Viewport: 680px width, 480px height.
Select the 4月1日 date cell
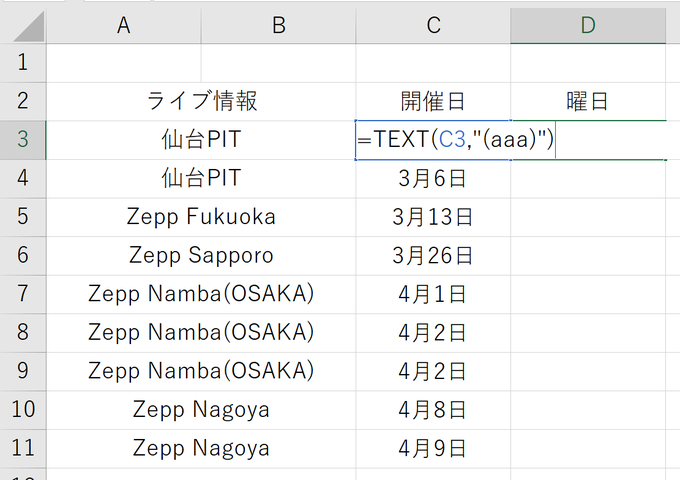[x=433, y=294]
